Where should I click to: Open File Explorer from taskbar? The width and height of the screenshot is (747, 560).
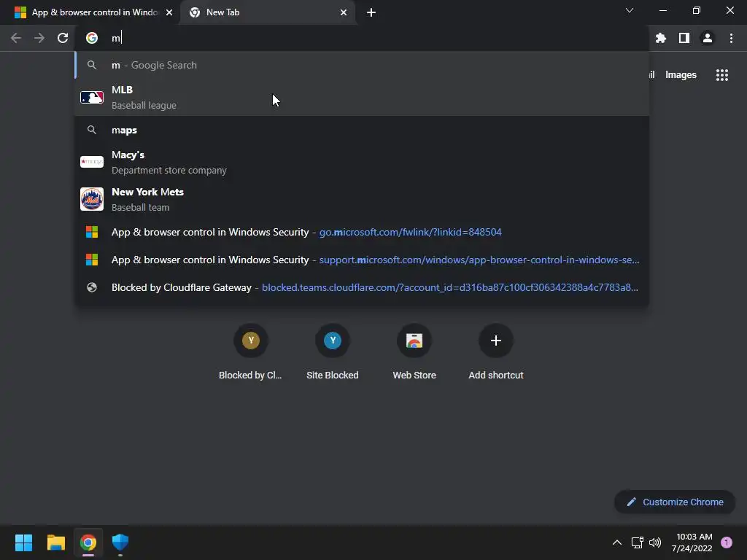[55, 542]
